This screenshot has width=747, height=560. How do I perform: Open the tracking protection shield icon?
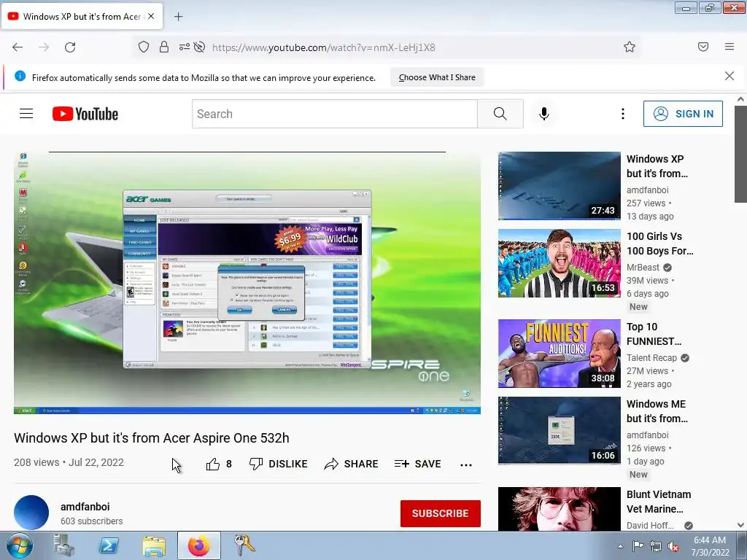(x=144, y=47)
